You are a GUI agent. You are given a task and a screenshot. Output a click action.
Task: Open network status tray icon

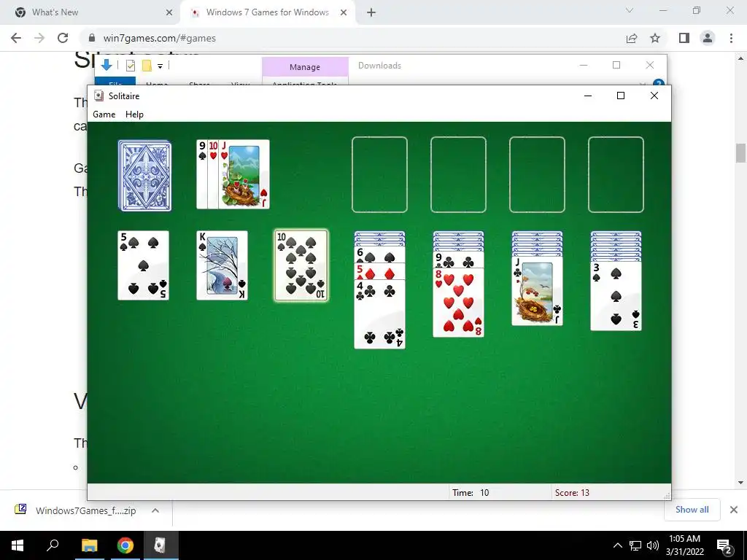[x=635, y=545]
